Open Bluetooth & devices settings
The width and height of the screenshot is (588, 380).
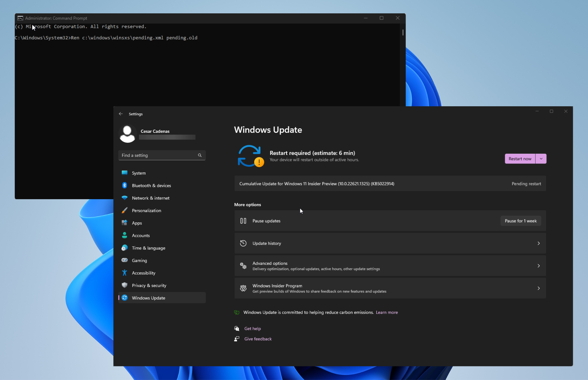coord(162,185)
